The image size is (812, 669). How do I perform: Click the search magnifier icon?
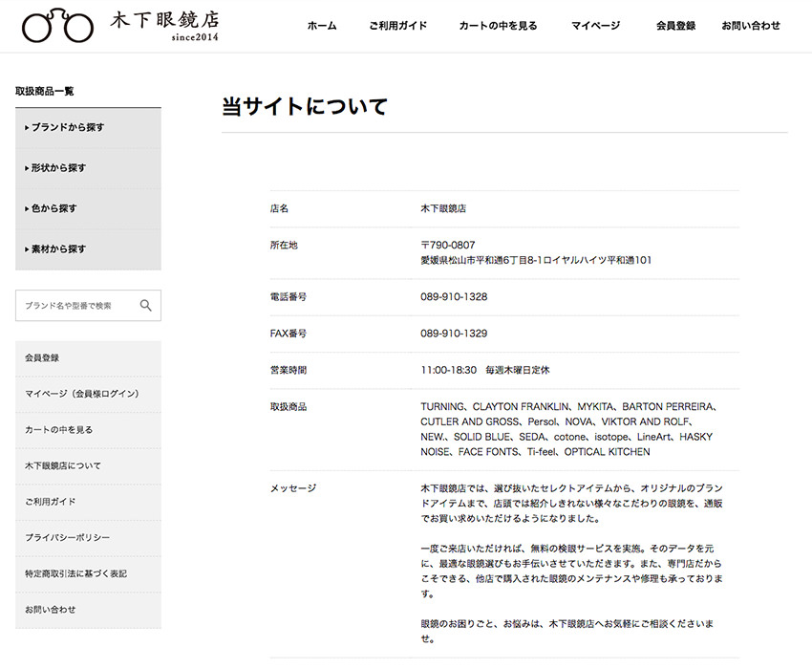[146, 305]
